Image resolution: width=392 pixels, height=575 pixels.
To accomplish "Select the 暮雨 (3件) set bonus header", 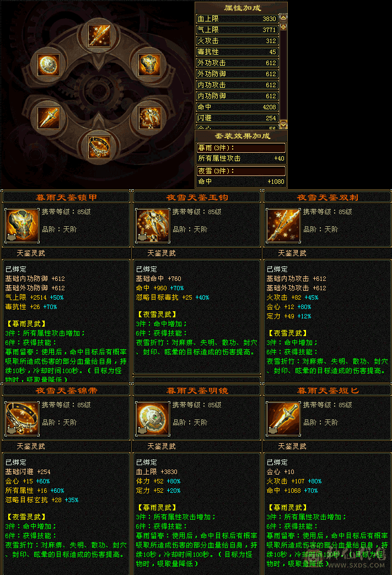I will pyautogui.click(x=241, y=148).
